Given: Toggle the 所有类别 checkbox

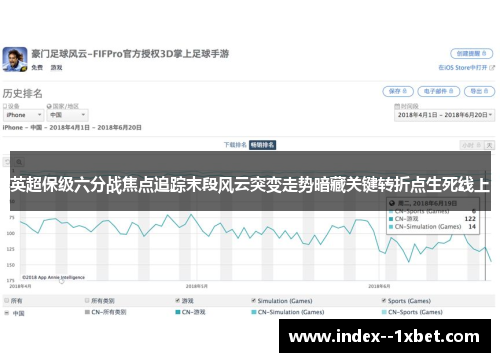Looking at the screenshot, I should coord(87,301).
